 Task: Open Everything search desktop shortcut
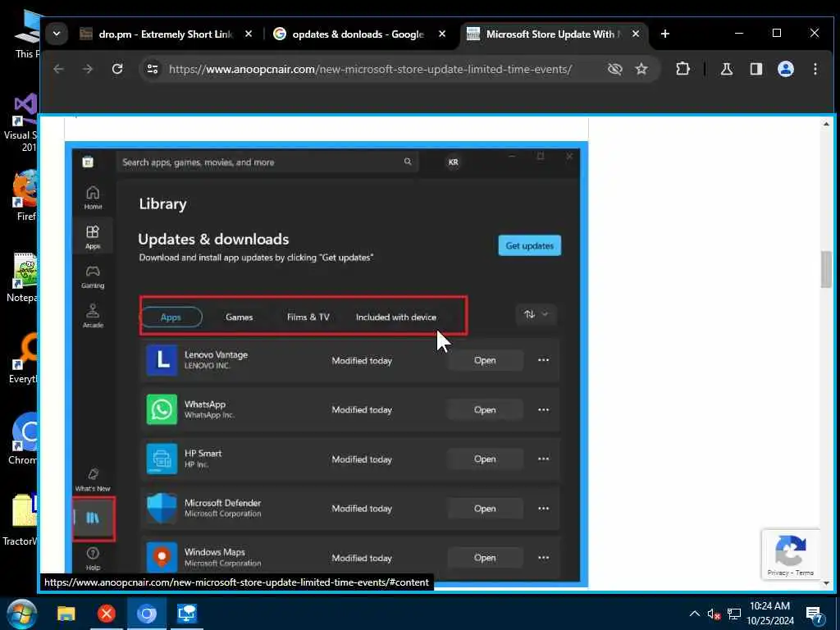pos(22,359)
